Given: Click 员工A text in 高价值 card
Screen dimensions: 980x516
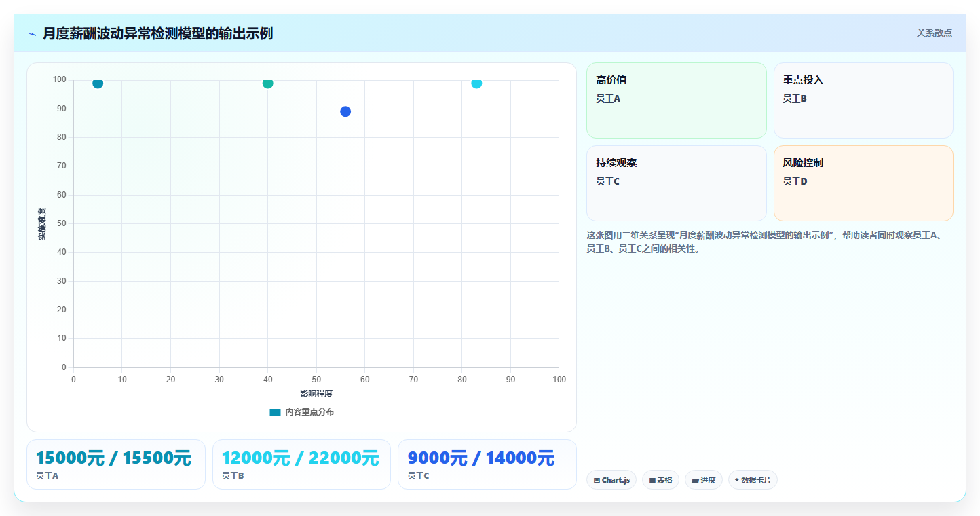Looking at the screenshot, I should pos(608,98).
